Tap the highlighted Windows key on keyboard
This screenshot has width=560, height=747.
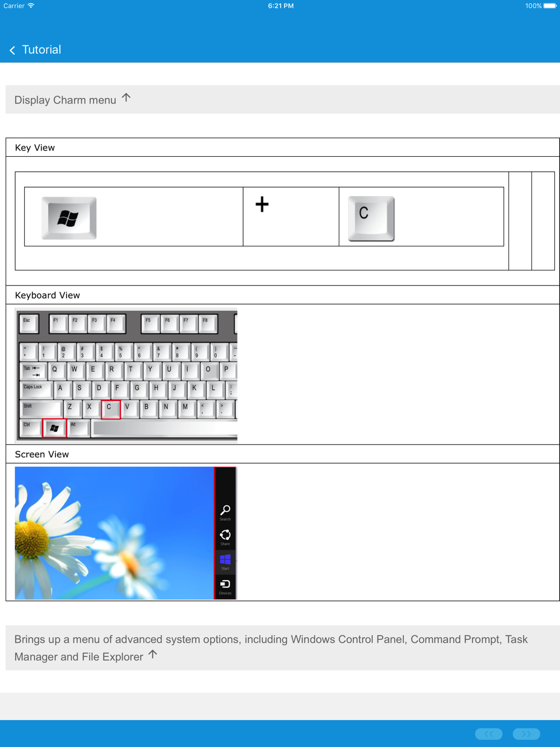pos(54,428)
